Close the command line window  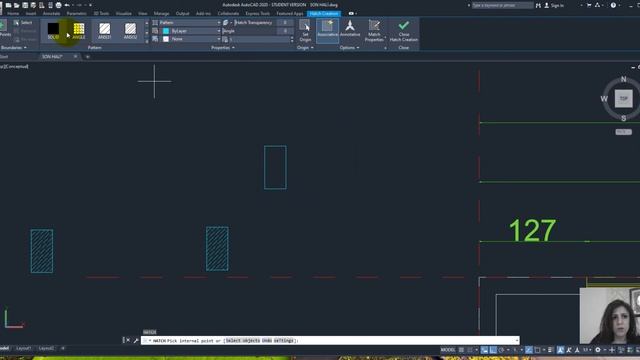click(128, 340)
